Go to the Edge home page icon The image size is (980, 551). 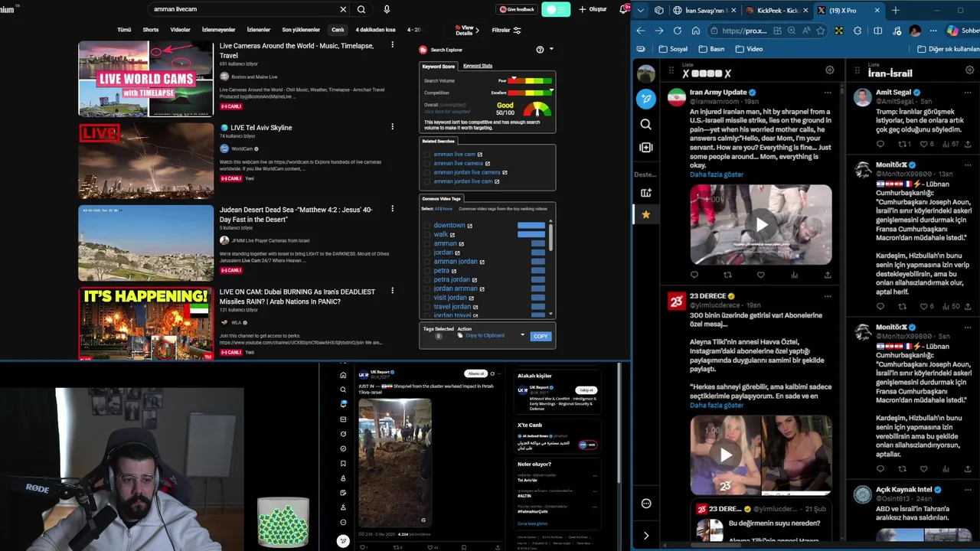[695, 31]
